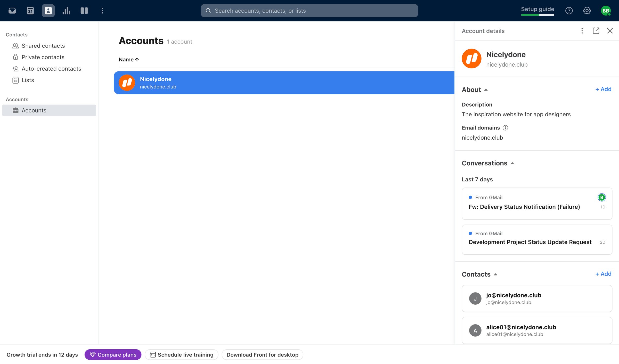
Task: Collapse the About section
Action: pyautogui.click(x=486, y=90)
